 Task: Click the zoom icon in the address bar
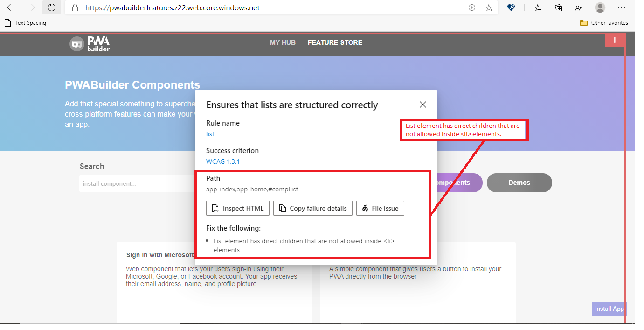471,7
